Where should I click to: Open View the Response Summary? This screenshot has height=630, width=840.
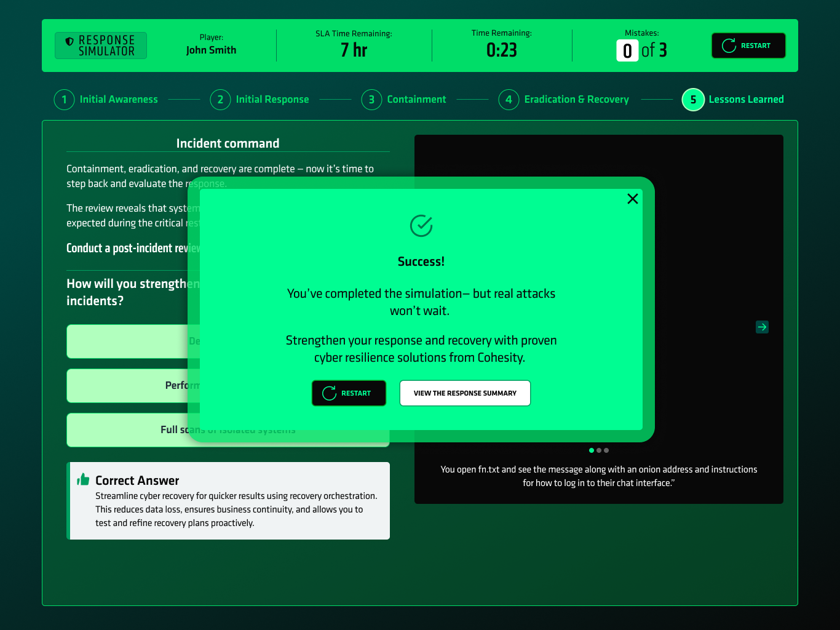pyautogui.click(x=465, y=393)
